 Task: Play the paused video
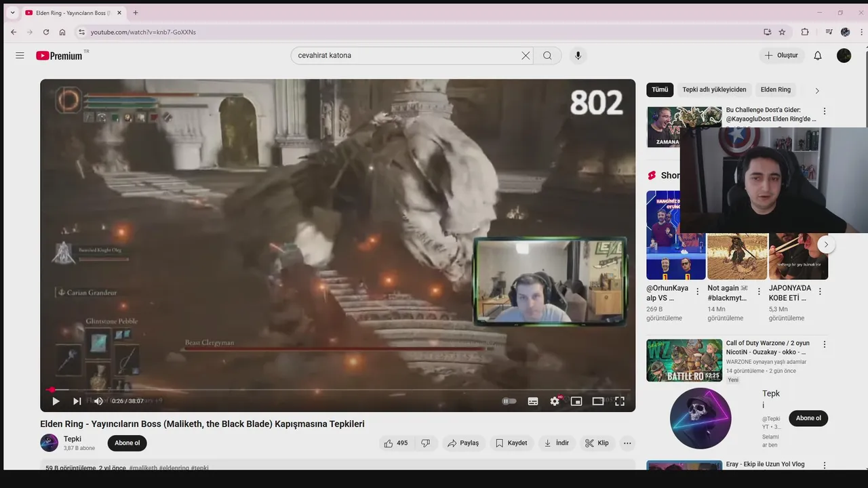(x=56, y=401)
